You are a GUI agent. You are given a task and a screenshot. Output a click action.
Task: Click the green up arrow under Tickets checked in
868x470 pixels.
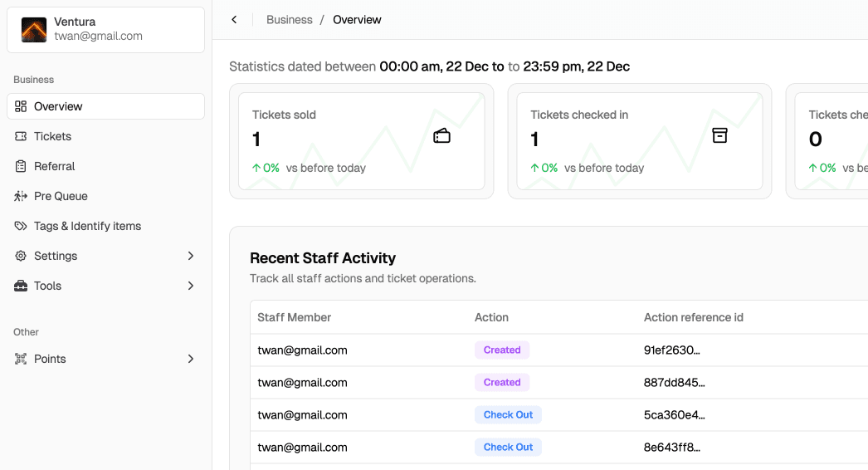click(534, 168)
